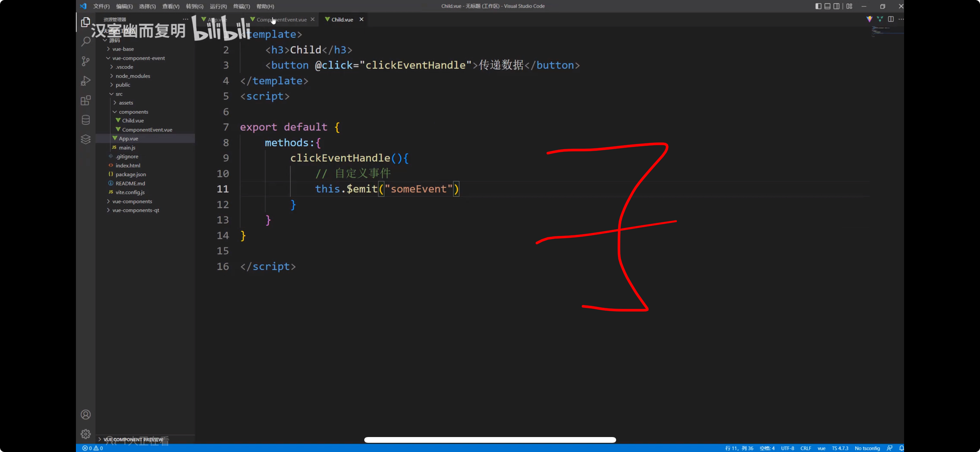Click the white horizontal progress bar
This screenshot has width=980, height=452.
point(490,440)
